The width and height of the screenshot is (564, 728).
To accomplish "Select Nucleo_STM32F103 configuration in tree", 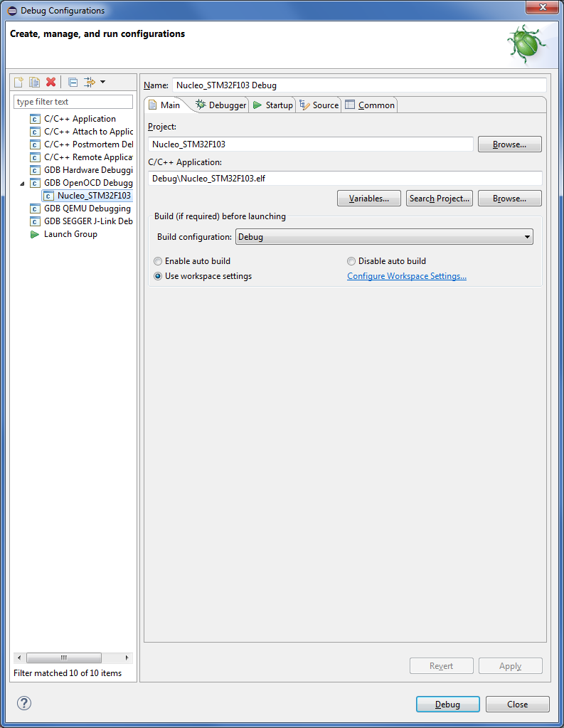I will pyautogui.click(x=94, y=196).
